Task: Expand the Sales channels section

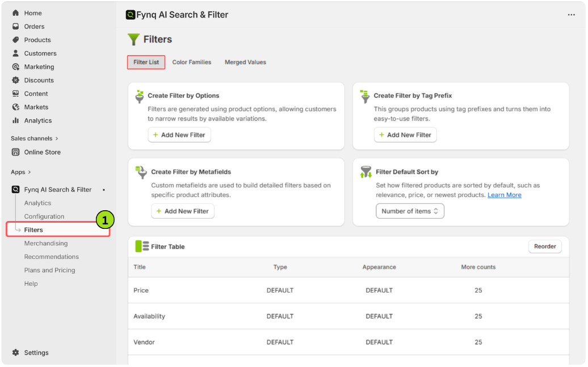Action: point(35,139)
